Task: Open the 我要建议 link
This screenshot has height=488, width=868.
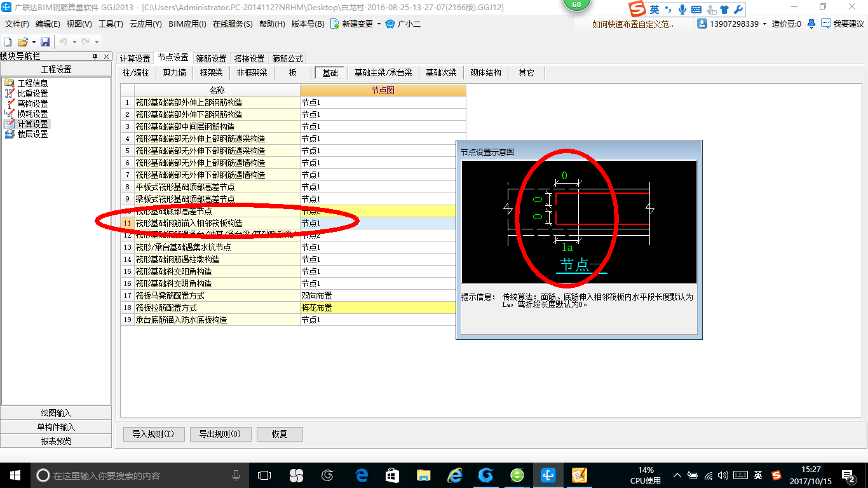Action: tap(848, 24)
